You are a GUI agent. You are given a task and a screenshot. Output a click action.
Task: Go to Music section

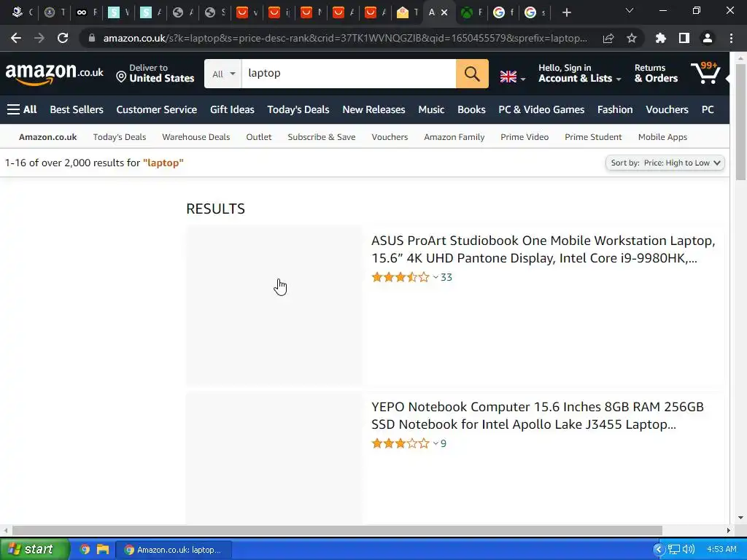tap(431, 109)
